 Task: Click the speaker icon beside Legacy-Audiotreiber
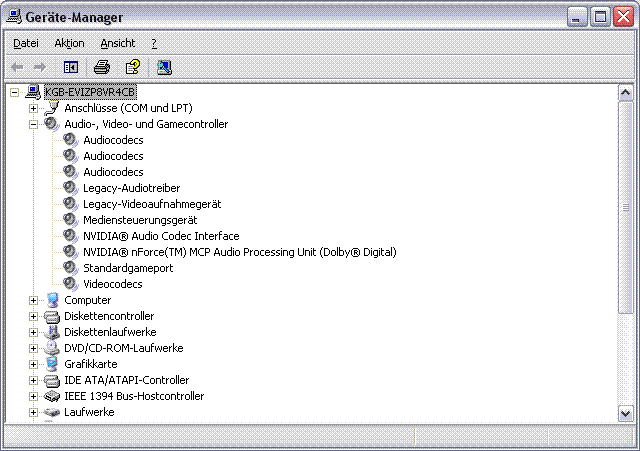pos(71,188)
